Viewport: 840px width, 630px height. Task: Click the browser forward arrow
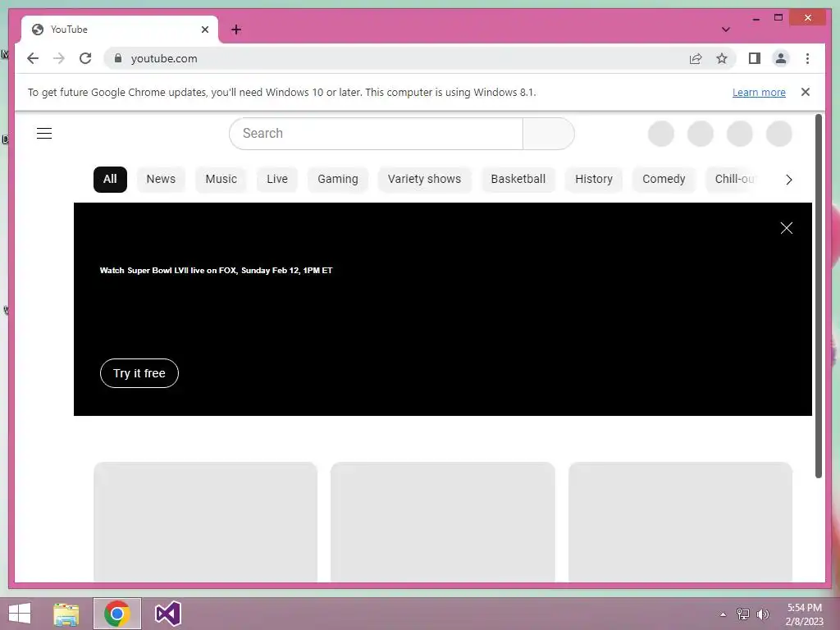tap(59, 58)
